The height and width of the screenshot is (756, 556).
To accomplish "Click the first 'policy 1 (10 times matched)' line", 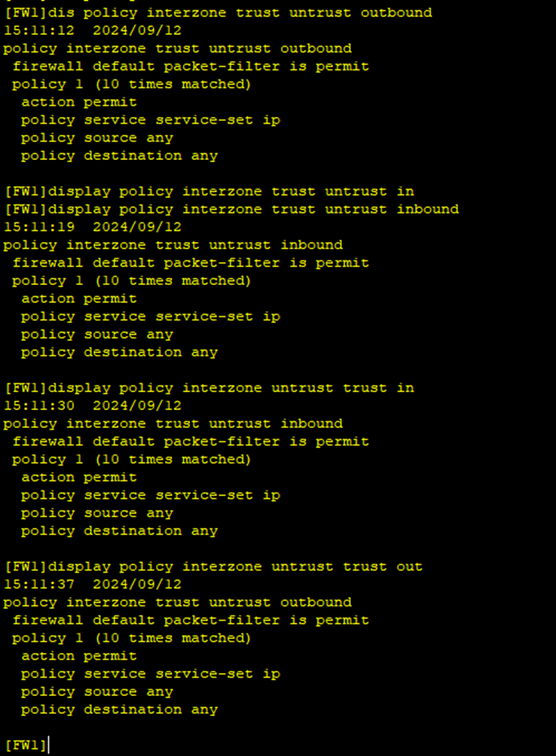I will pos(131,84).
